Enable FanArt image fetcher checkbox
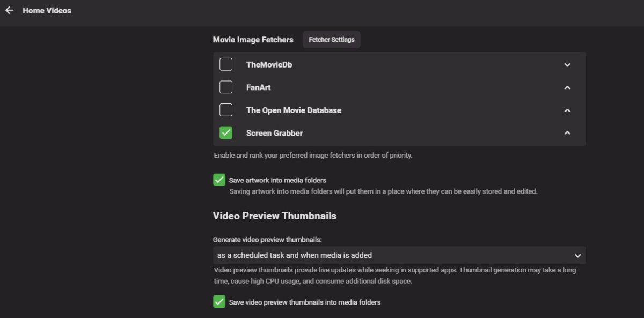The width and height of the screenshot is (644, 318). [226, 87]
